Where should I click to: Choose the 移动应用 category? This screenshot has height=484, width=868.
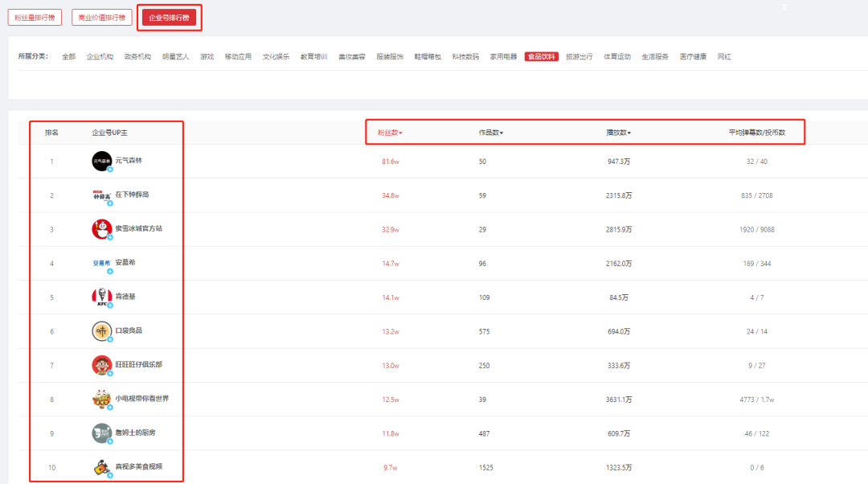(x=238, y=56)
